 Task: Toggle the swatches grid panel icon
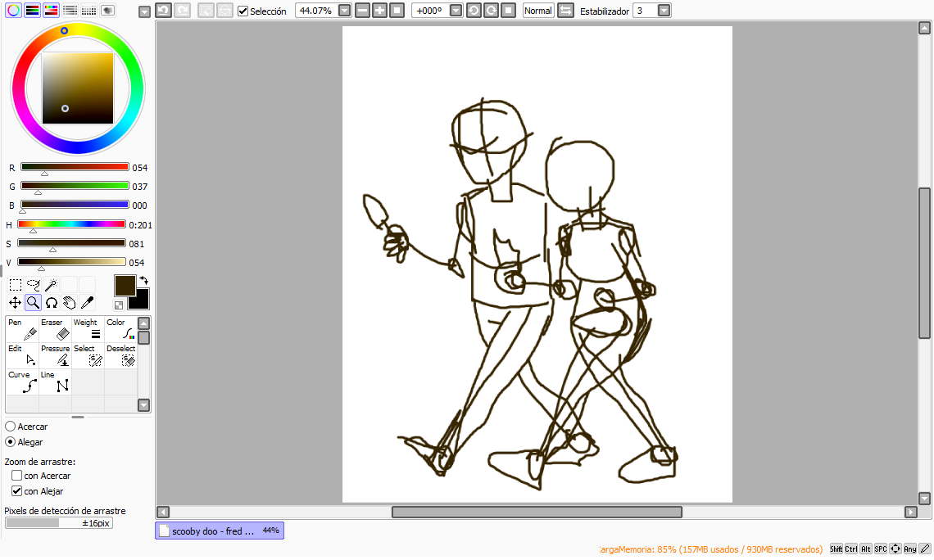pyautogui.click(x=88, y=10)
